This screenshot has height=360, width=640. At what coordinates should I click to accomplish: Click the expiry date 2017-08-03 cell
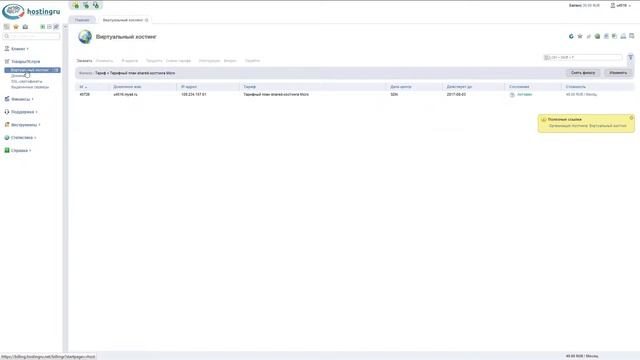click(x=456, y=94)
